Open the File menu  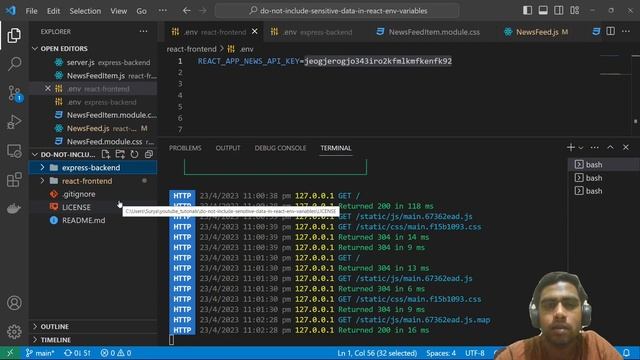point(31,11)
